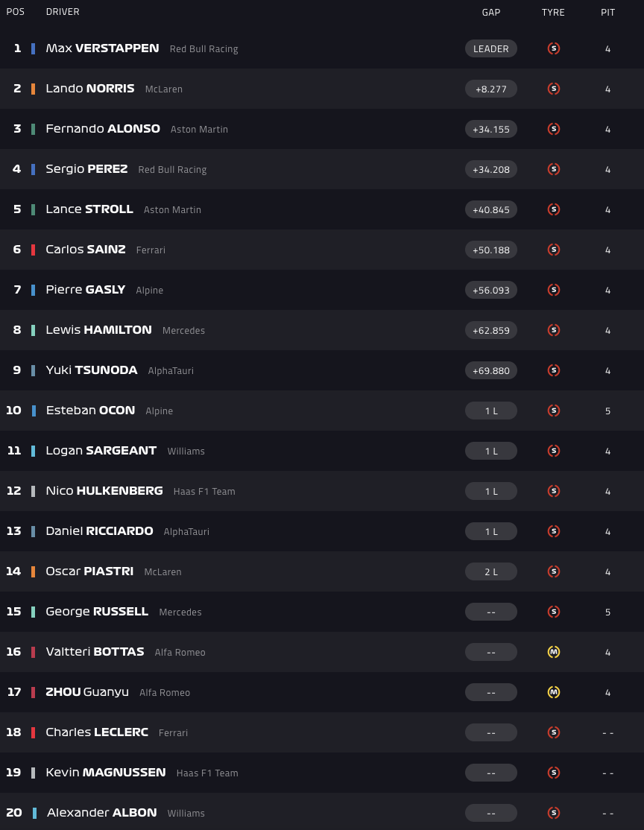Click Leclerc's soft tyre icon

553,732
